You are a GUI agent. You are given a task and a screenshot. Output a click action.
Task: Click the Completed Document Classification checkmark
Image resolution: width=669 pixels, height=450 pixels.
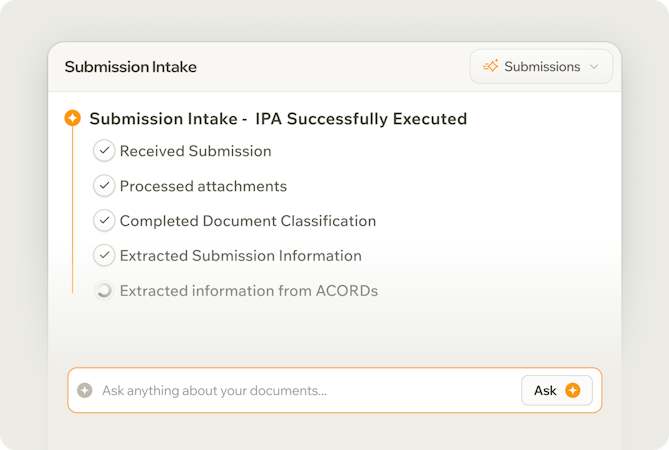click(x=104, y=221)
